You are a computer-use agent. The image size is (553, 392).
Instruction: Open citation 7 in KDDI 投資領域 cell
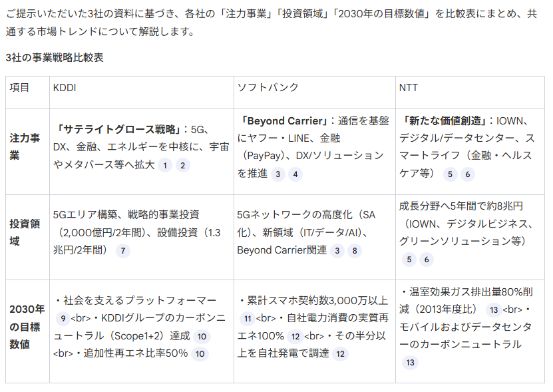tap(123, 251)
